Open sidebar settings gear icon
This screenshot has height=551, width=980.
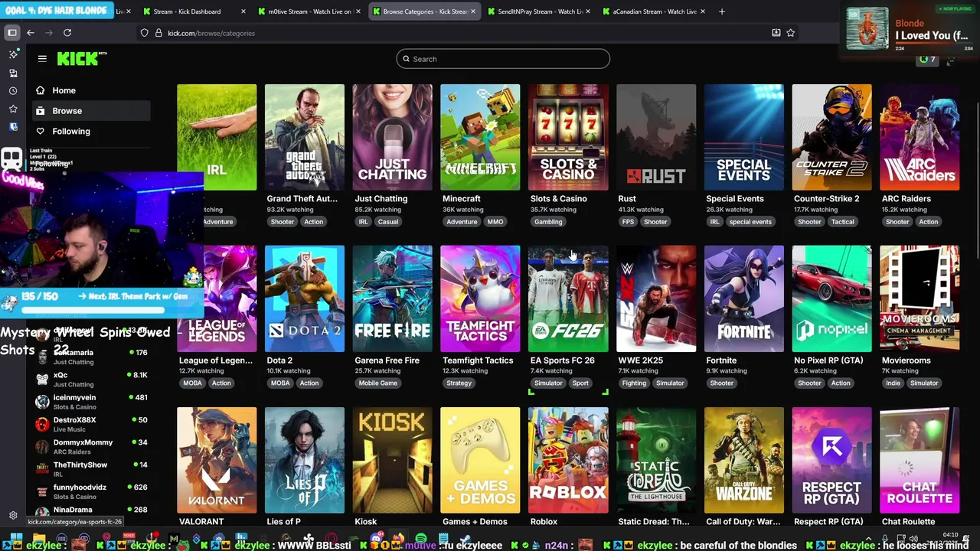click(13, 516)
